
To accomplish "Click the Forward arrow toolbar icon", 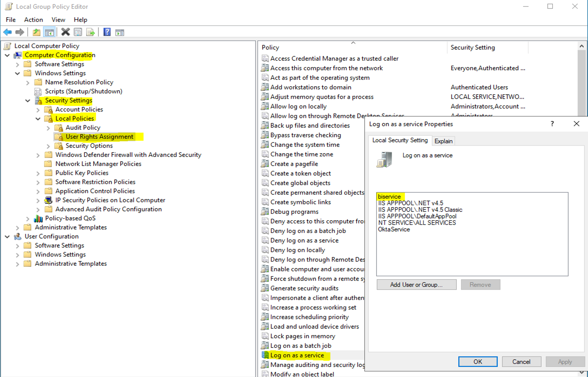I will pyautogui.click(x=20, y=32).
